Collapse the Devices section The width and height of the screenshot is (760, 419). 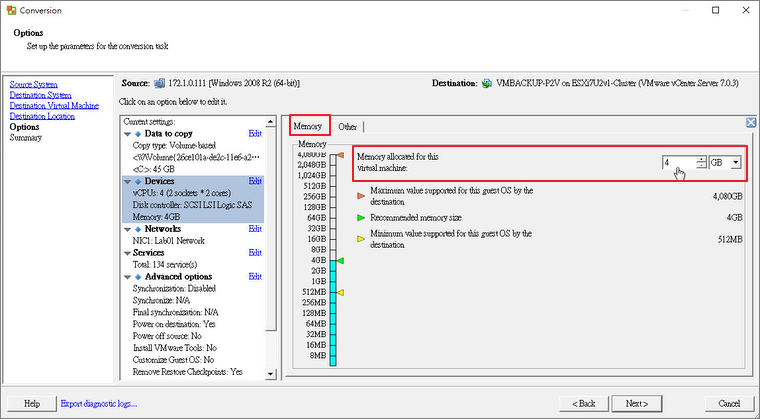click(x=127, y=182)
